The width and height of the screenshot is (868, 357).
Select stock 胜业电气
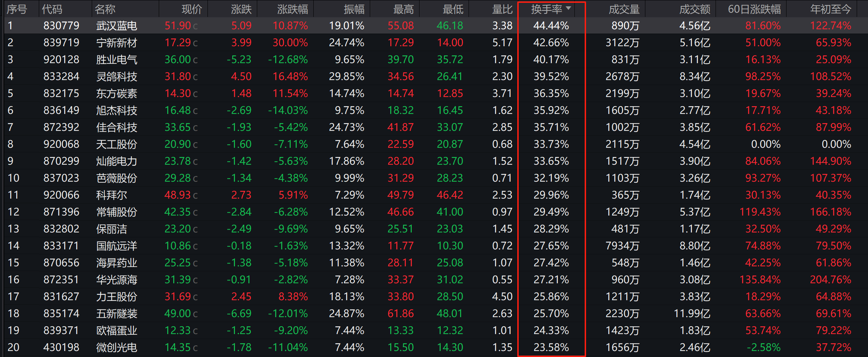pos(117,60)
